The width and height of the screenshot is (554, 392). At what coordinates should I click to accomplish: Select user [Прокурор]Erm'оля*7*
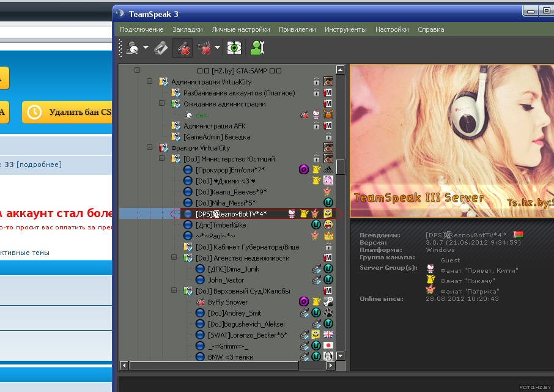pyautogui.click(x=231, y=170)
